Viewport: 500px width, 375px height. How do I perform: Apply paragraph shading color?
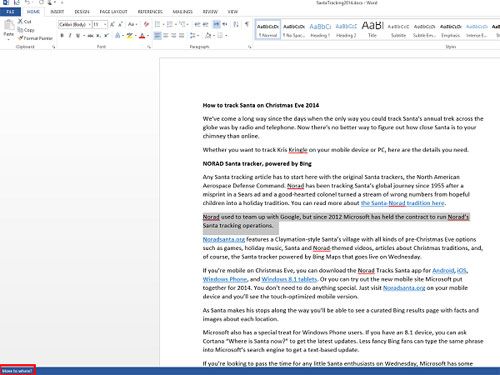(x=208, y=35)
